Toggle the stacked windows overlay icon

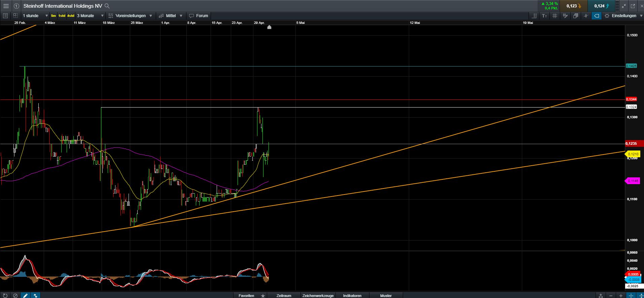(576, 16)
